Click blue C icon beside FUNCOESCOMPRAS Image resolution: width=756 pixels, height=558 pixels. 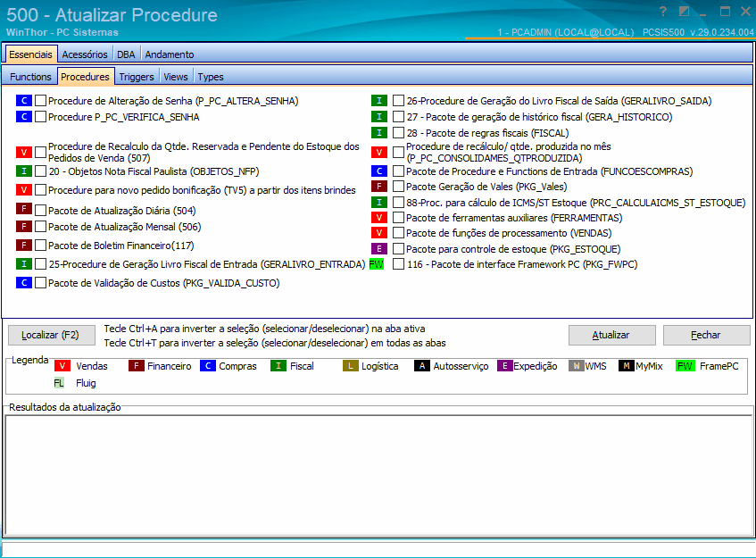tap(379, 171)
